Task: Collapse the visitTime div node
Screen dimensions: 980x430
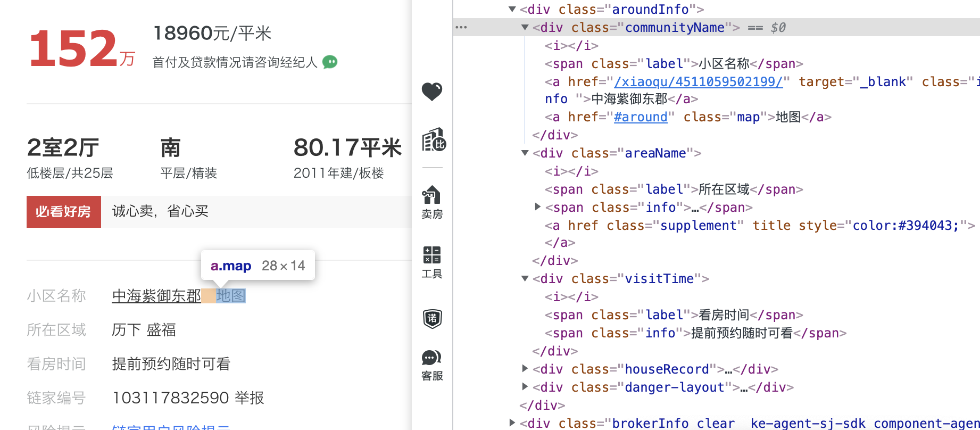Action: 525,278
